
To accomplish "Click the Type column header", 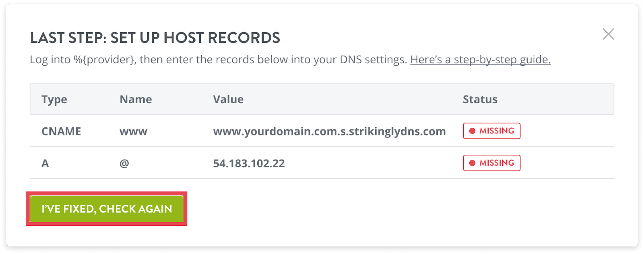I will (x=54, y=100).
